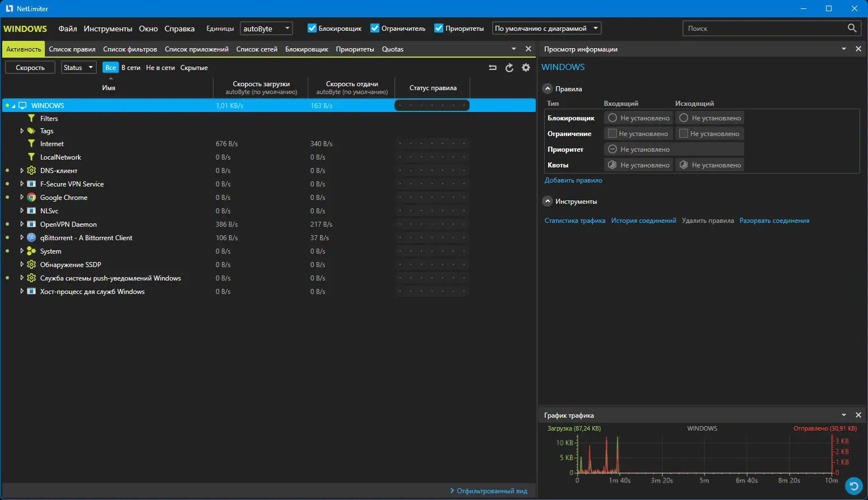Screen dimensions: 868x500
Task: Disable the Блокировщик checkbox in toolbar
Action: tap(312, 29)
